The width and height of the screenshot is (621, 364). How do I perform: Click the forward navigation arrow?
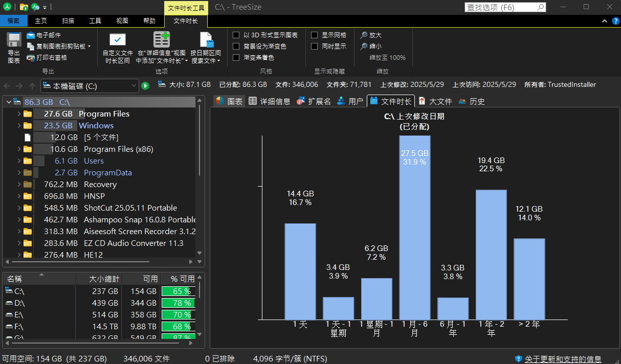(19, 86)
